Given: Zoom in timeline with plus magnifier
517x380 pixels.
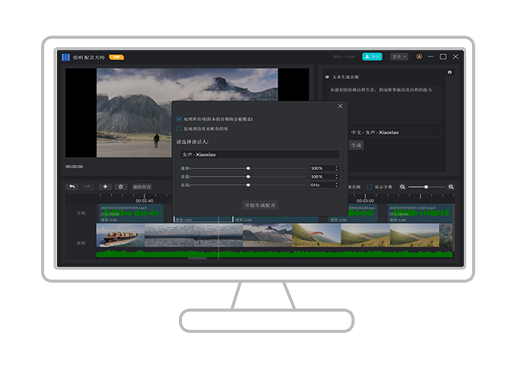Looking at the screenshot, I should (x=451, y=187).
